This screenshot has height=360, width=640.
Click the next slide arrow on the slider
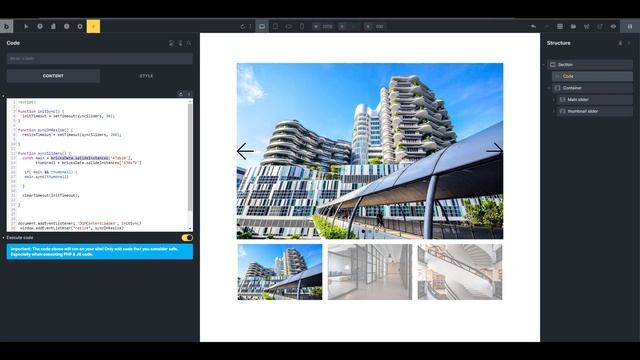point(494,151)
